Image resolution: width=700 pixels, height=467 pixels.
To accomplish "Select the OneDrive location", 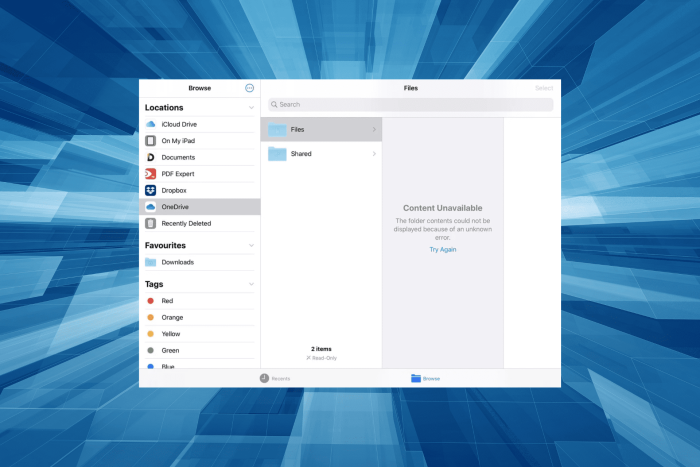I will point(200,207).
